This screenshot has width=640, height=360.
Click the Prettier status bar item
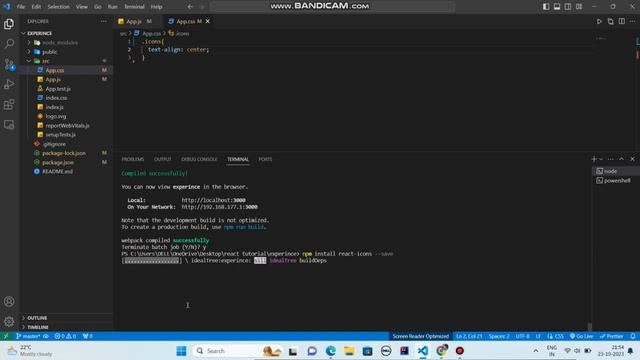611,336
